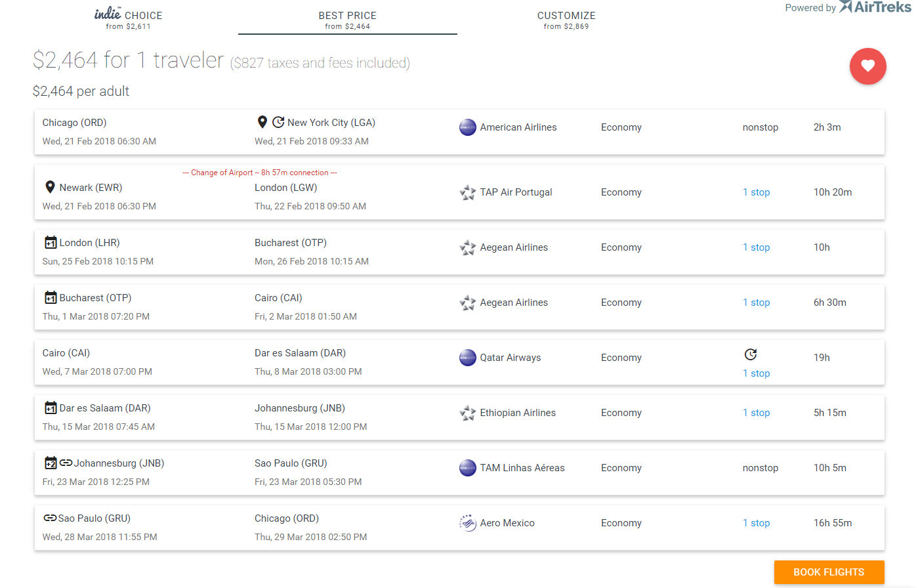Screen dimensions: 918x588
Task: Click the clock refresh icon beside New York City (LGA)
Action: click(x=278, y=122)
